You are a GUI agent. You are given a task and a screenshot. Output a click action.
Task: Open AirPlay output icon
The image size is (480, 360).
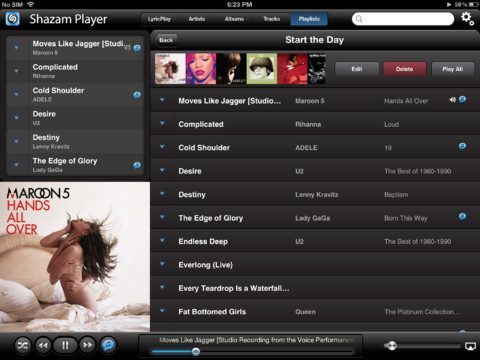coord(470,346)
